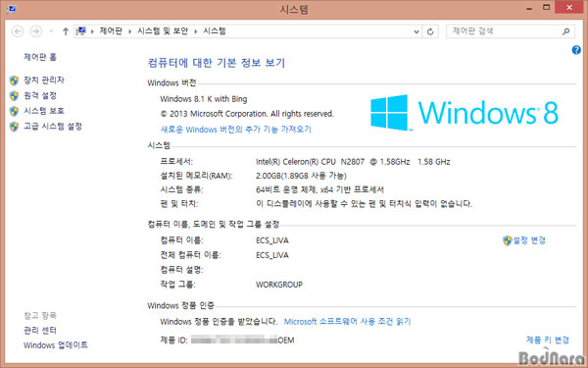Click the Windows 정품 인증을 받았습니다 text
The image size is (588, 368).
pos(219,322)
